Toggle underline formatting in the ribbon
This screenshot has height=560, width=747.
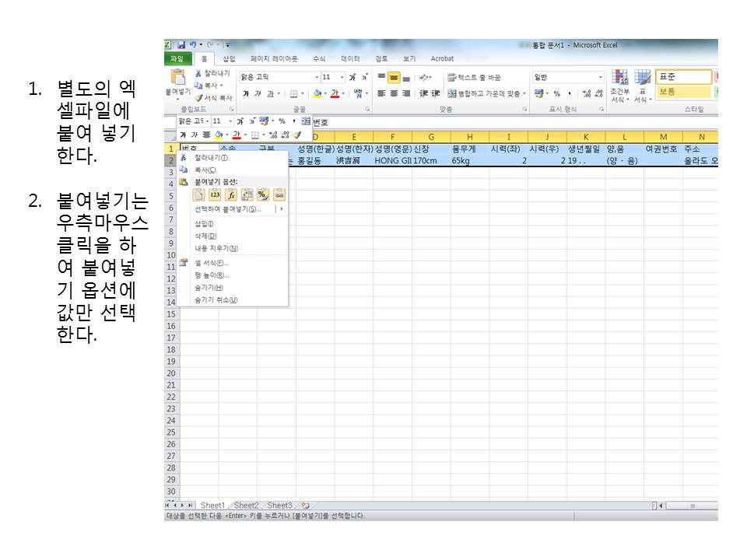click(271, 93)
